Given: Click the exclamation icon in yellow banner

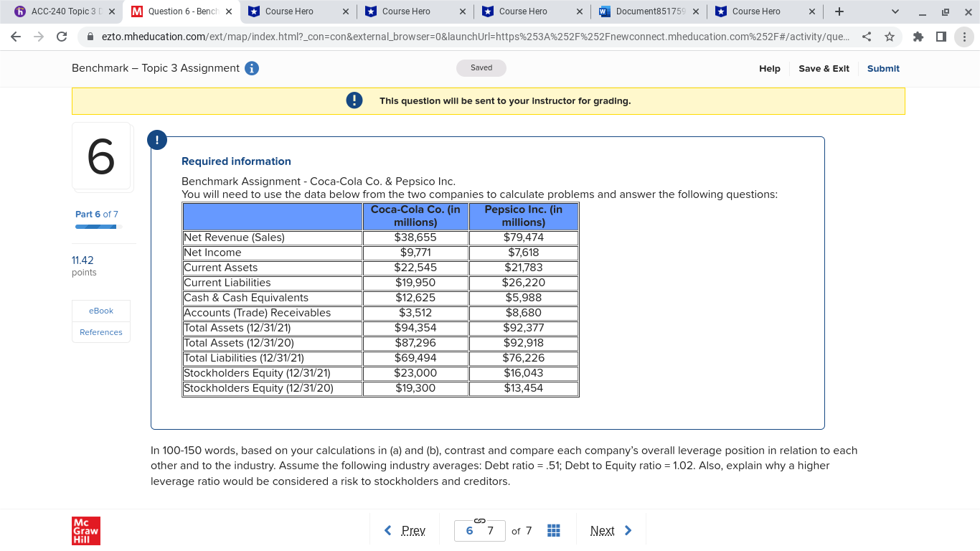Looking at the screenshot, I should [x=354, y=101].
